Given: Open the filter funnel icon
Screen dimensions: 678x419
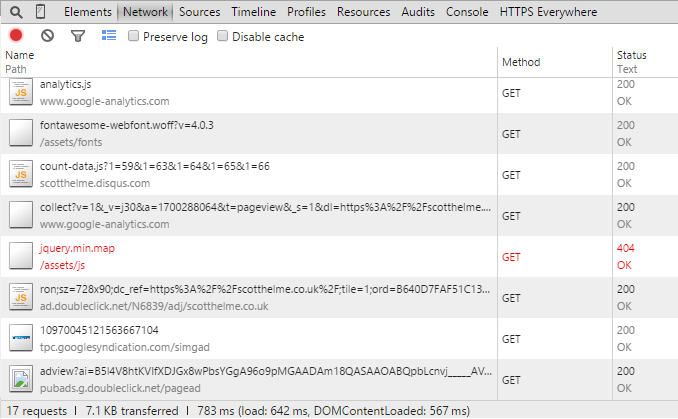Looking at the screenshot, I should (x=78, y=36).
